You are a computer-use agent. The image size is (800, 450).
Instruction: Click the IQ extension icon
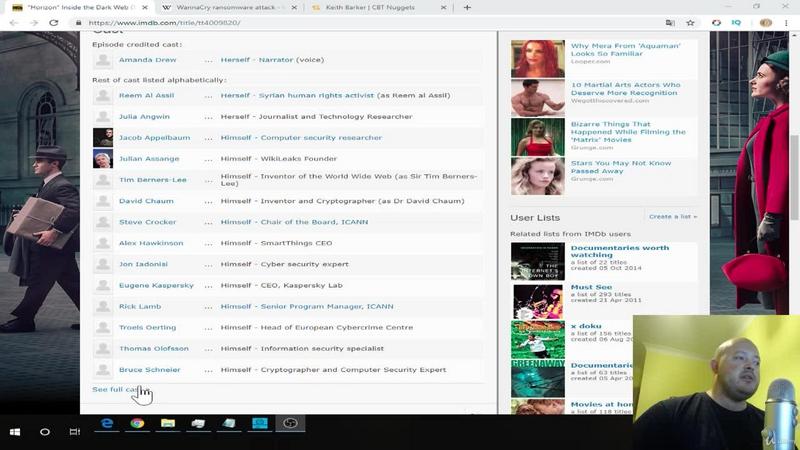click(736, 23)
